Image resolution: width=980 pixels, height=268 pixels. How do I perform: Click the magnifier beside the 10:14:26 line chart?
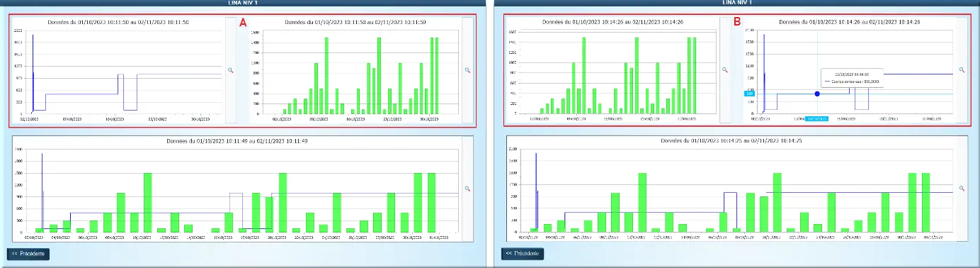(962, 70)
